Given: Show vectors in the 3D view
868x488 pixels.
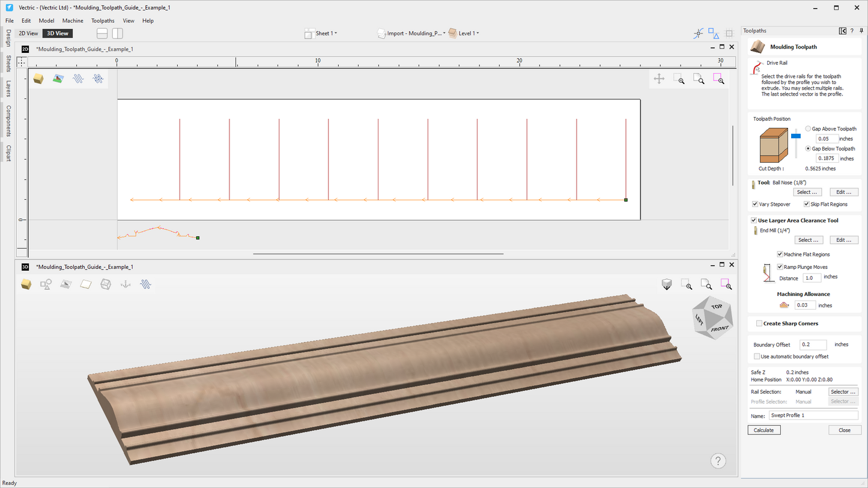Looking at the screenshot, I should click(x=46, y=284).
